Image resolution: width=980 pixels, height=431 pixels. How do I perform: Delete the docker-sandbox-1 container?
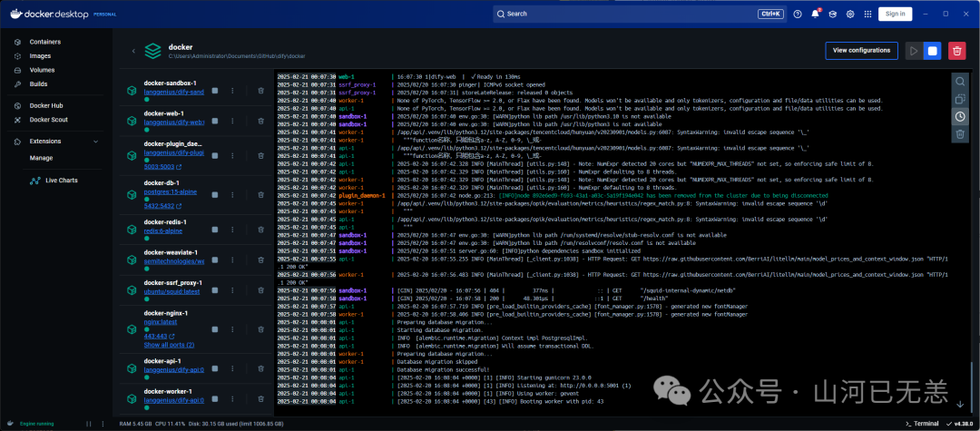(260, 91)
